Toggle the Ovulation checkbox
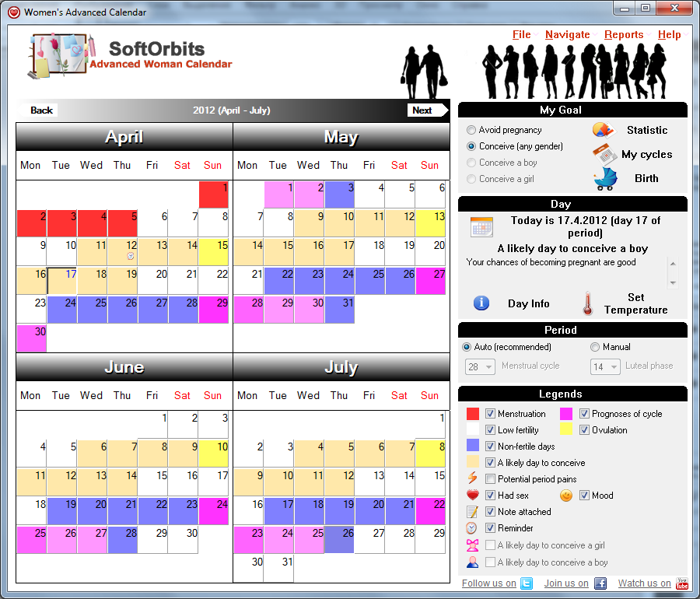Viewport: 700px width, 599px height. coord(584,430)
